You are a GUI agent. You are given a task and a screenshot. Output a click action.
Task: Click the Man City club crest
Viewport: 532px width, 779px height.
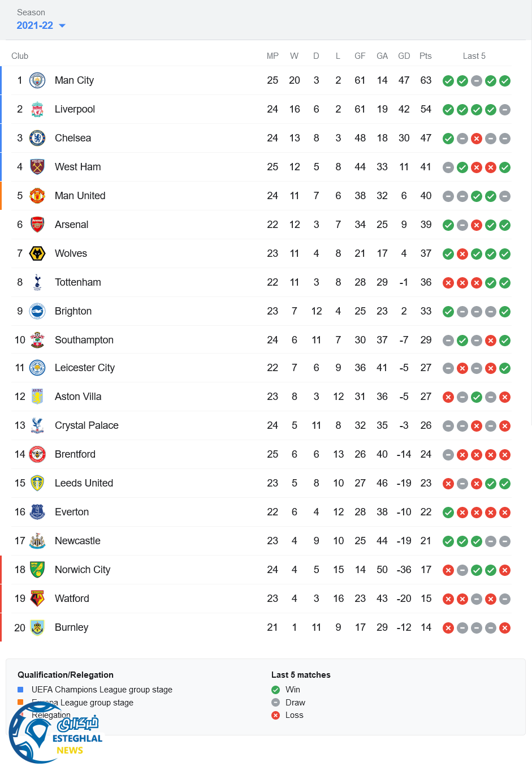click(37, 80)
